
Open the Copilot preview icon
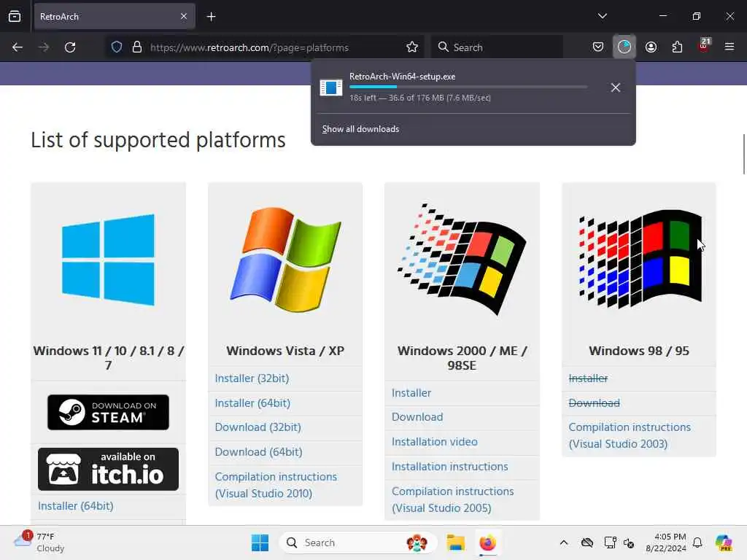click(724, 542)
